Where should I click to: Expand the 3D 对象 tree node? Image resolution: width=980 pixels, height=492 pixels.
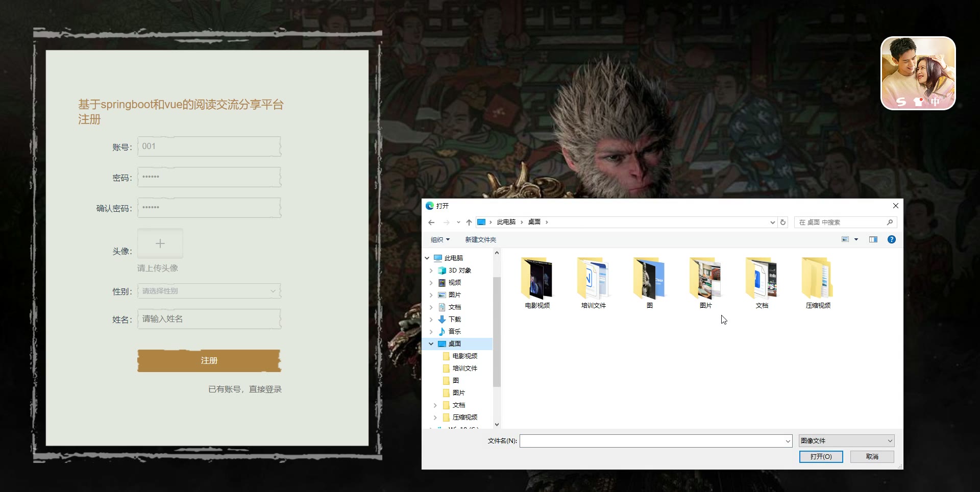tap(431, 270)
